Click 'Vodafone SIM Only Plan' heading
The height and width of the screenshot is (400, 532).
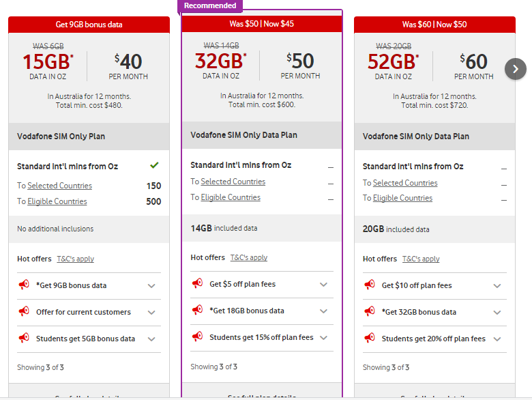(61, 137)
